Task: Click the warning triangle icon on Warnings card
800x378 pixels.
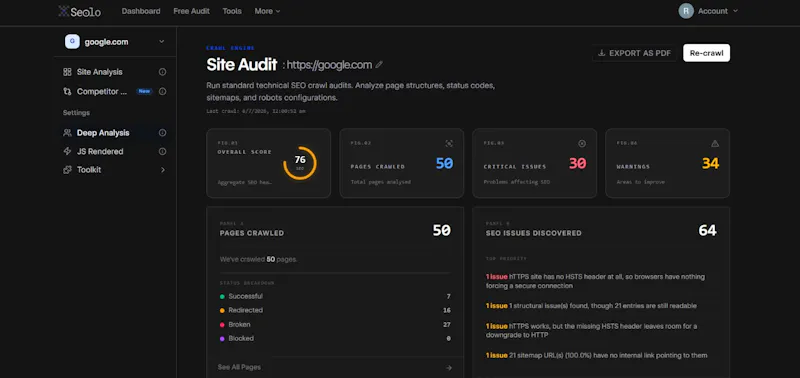Action: click(x=715, y=143)
